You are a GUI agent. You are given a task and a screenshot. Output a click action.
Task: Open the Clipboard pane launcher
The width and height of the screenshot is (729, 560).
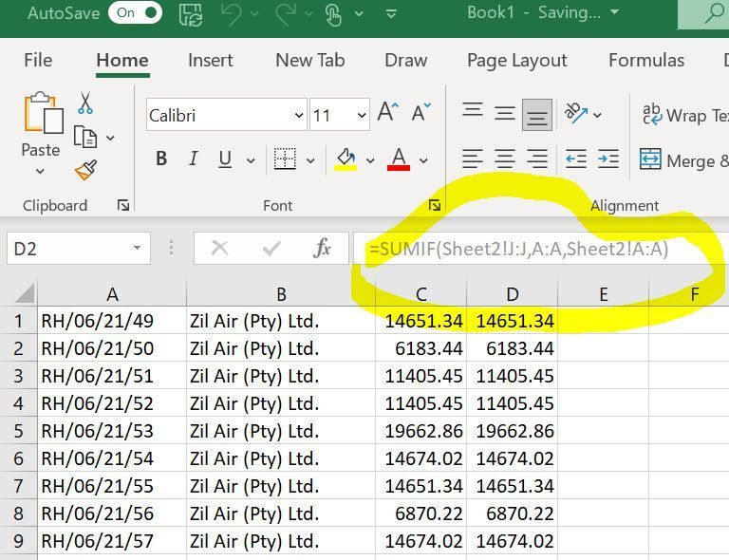[x=123, y=205]
